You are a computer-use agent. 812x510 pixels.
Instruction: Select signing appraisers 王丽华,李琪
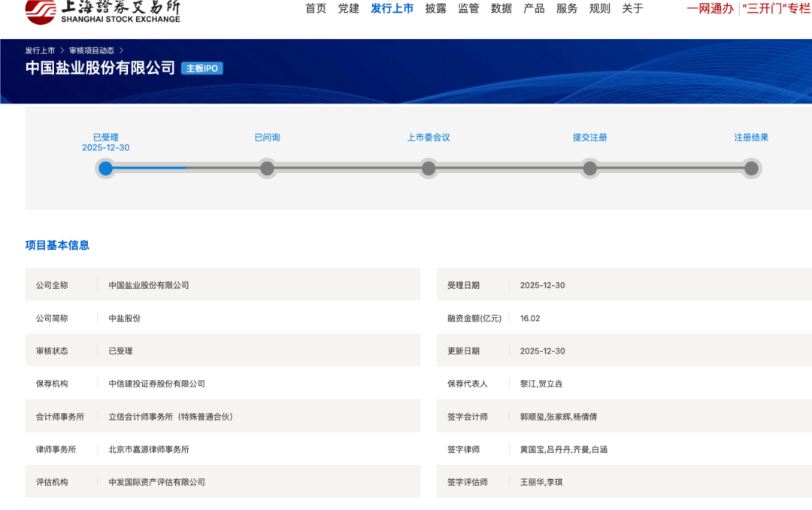[541, 482]
